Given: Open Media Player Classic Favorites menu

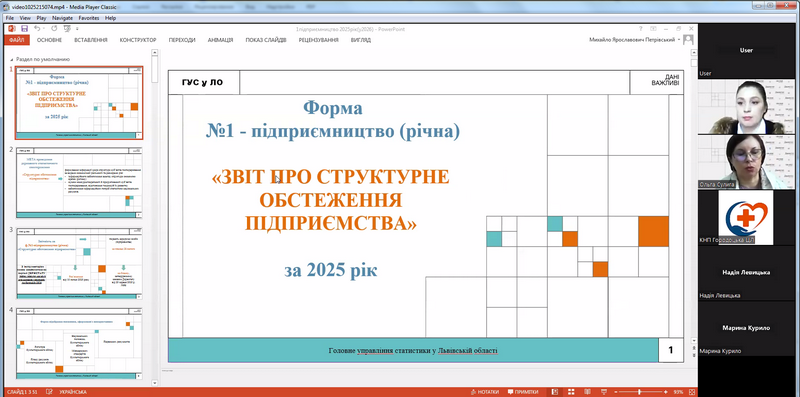Looking at the screenshot, I should point(89,18).
